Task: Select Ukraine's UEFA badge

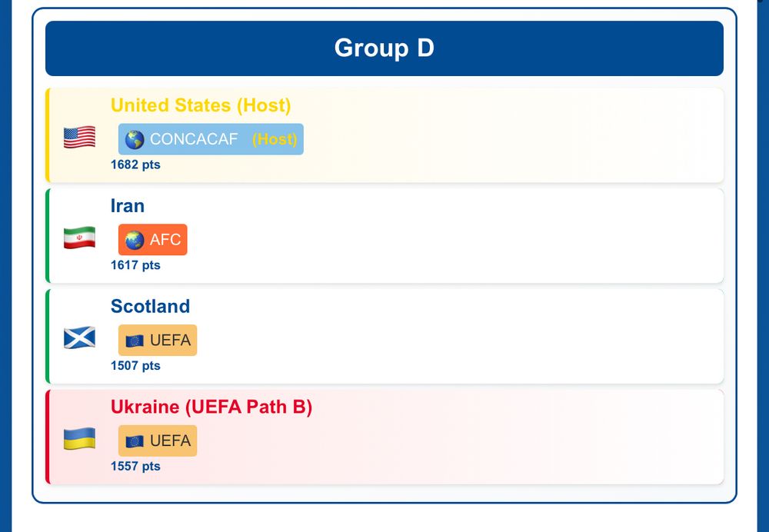Action: coord(157,441)
